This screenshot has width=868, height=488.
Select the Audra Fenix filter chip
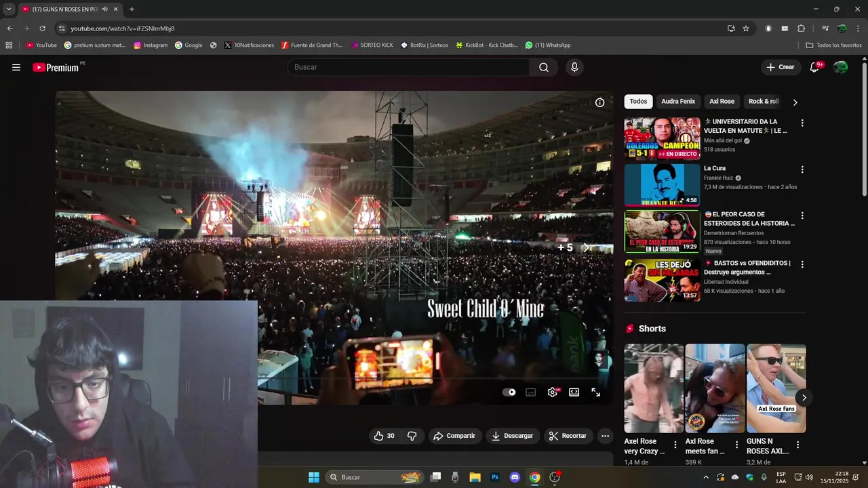click(x=678, y=102)
